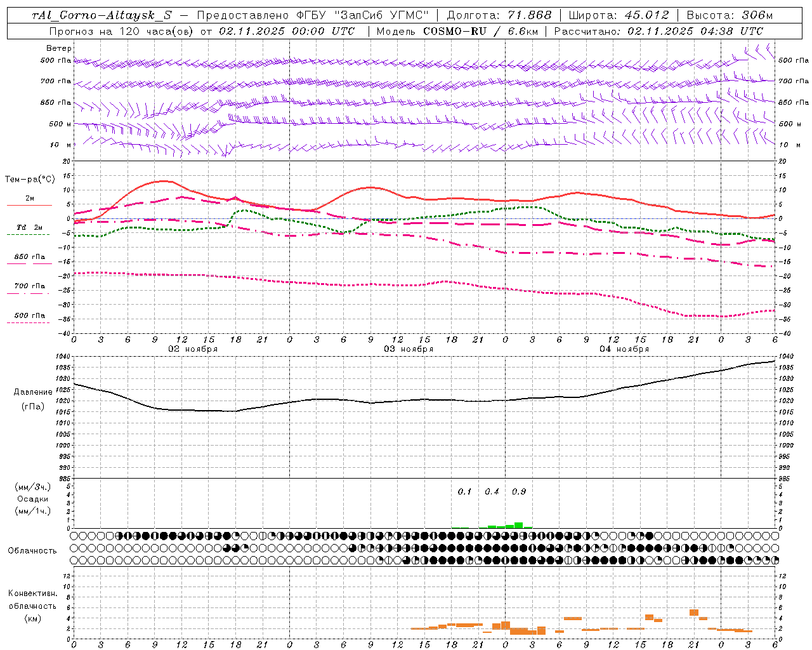Click the 10 м wind level label on the left
The width and height of the screenshot is (812, 650).
tap(62, 145)
